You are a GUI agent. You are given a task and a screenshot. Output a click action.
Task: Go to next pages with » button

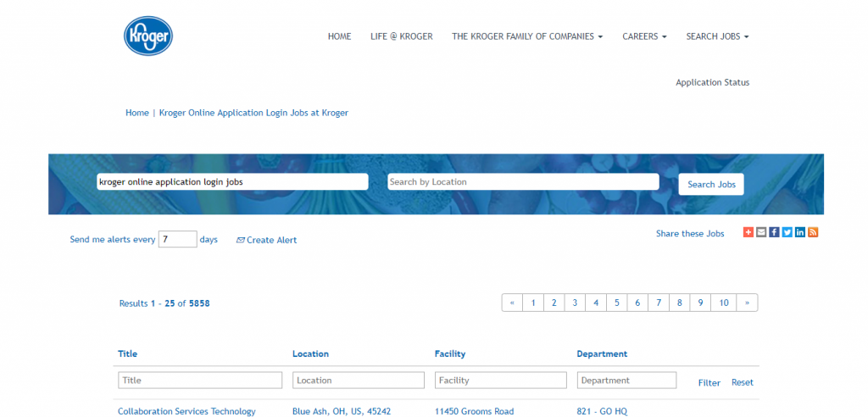point(748,303)
